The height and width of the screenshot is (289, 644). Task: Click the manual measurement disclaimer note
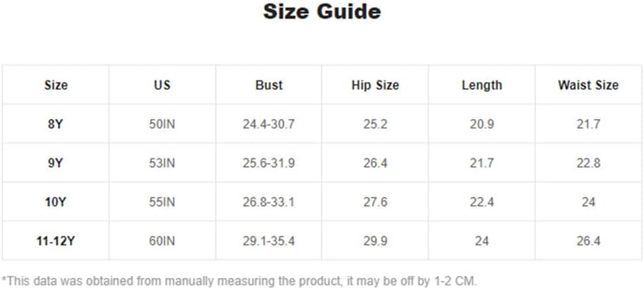pyautogui.click(x=240, y=281)
